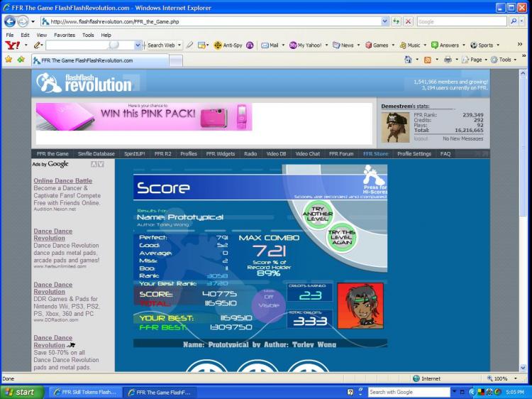Open the Online Dance Battle ad link

[62, 180]
